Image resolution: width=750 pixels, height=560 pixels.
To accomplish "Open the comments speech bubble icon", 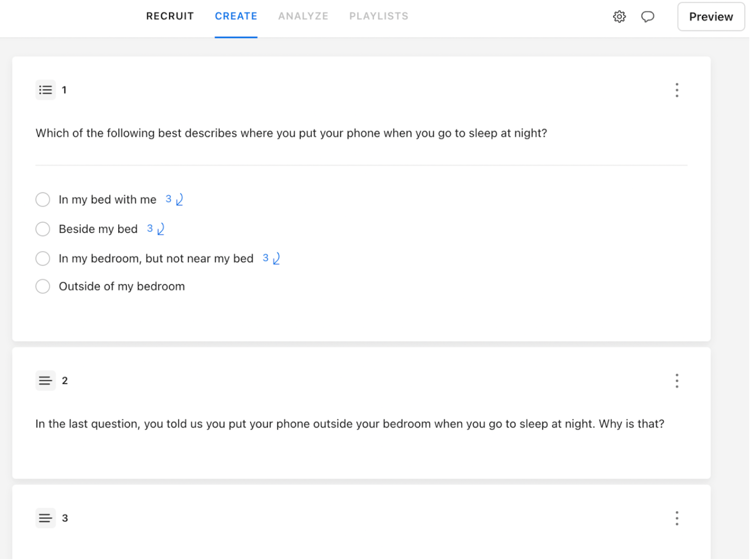I will [x=648, y=17].
